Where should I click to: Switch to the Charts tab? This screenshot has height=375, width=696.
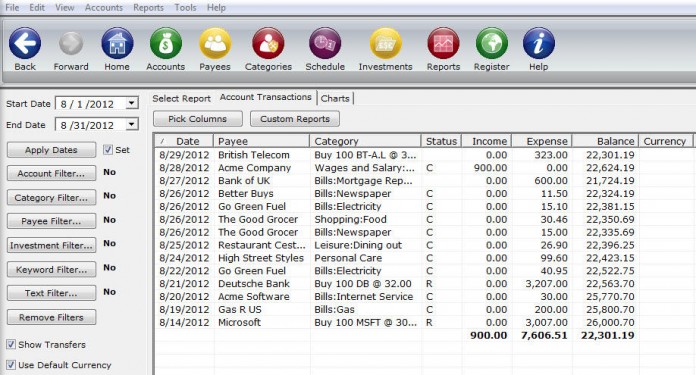(x=335, y=99)
